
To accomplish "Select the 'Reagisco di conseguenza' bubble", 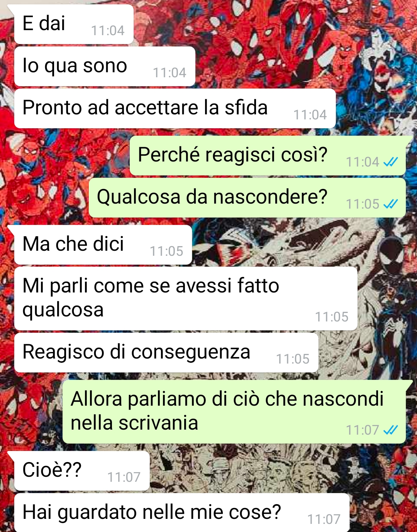I will point(166,353).
